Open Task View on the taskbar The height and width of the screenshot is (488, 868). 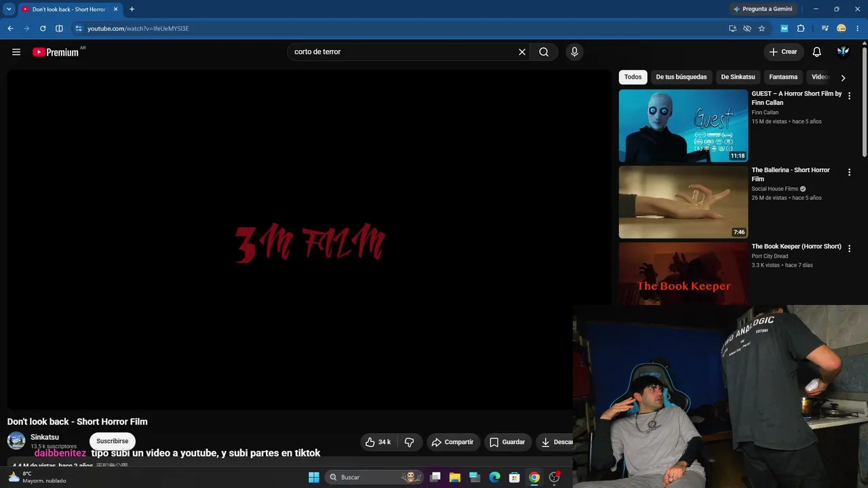(435, 477)
